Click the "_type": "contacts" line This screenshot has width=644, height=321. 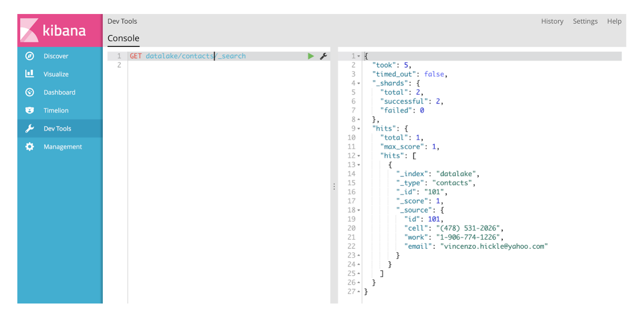(x=436, y=183)
